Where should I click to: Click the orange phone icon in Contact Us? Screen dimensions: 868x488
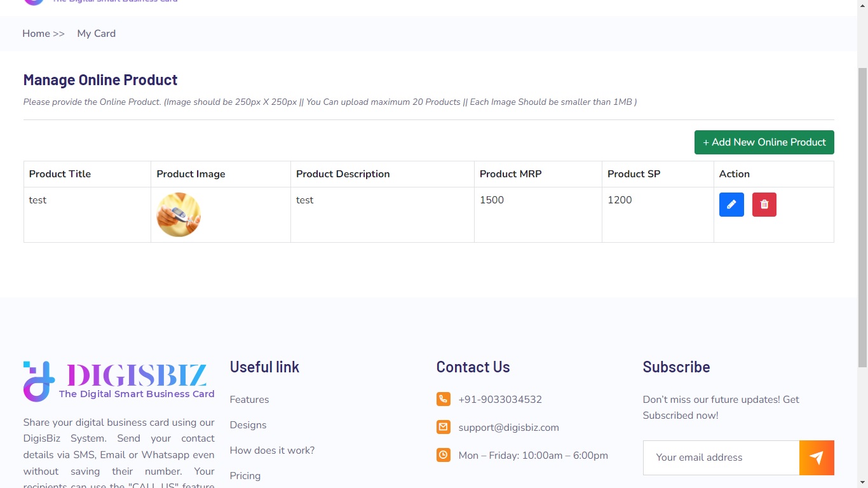pyautogui.click(x=444, y=399)
